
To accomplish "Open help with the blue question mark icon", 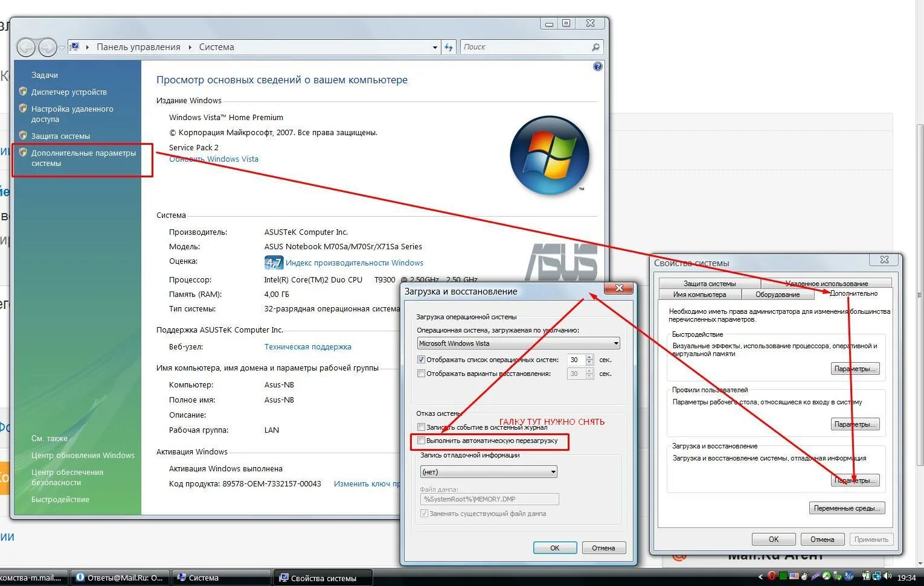I will (x=597, y=66).
